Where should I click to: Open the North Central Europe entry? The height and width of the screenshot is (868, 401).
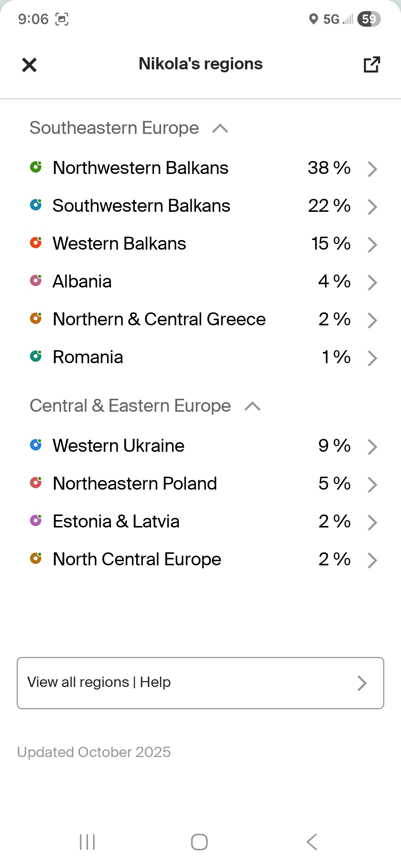point(137,559)
